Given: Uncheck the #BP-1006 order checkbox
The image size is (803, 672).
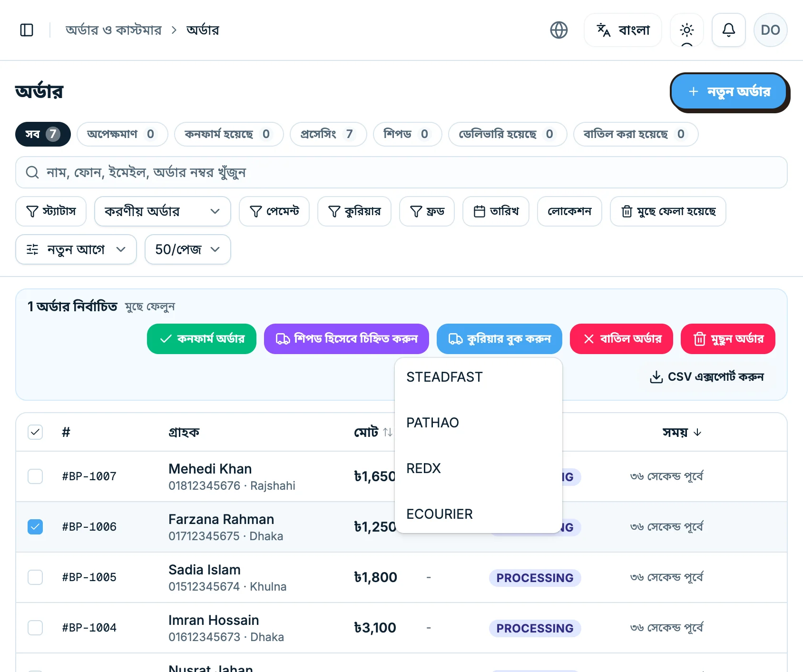Looking at the screenshot, I should coord(35,527).
